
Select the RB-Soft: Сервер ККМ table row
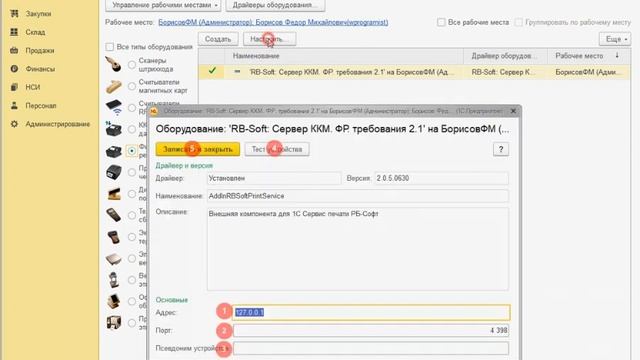point(414,72)
